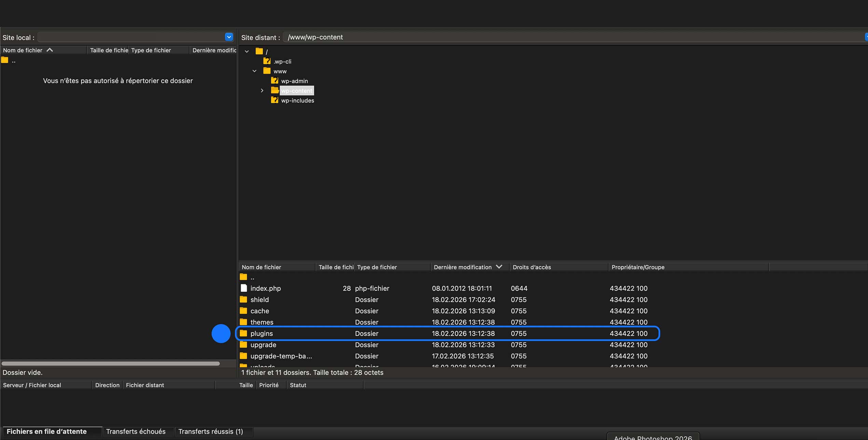This screenshot has height=440, width=868.
Task: Sort remote list by Droits d'accès
Action: pos(532,267)
